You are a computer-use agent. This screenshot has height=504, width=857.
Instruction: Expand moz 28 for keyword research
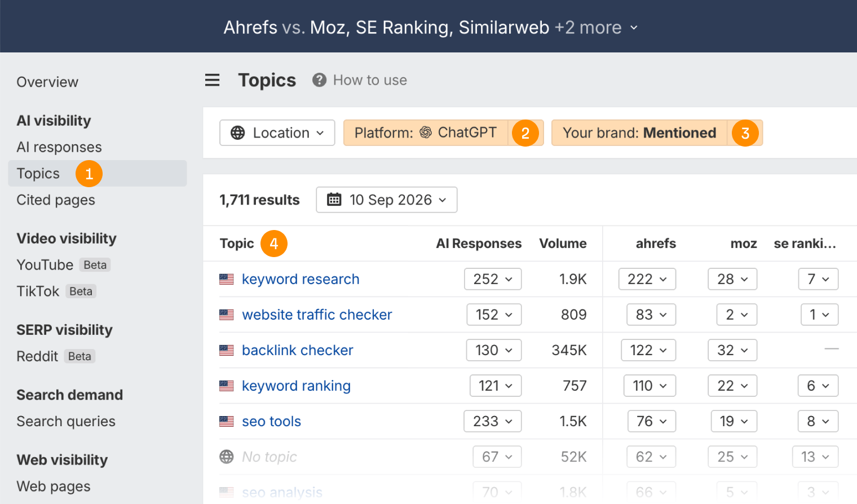[x=732, y=279]
